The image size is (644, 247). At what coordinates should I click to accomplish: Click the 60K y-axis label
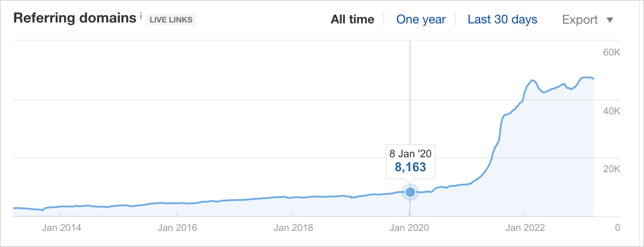click(x=612, y=52)
